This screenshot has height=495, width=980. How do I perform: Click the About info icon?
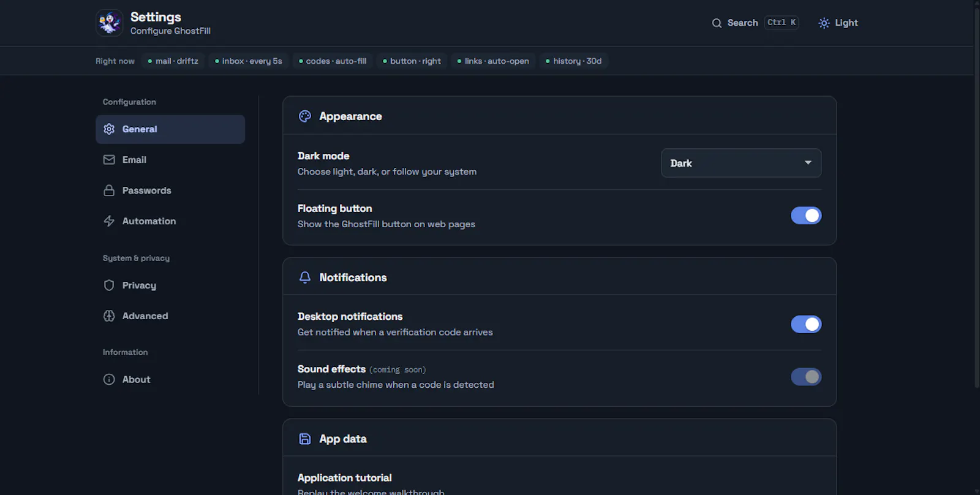pyautogui.click(x=109, y=379)
